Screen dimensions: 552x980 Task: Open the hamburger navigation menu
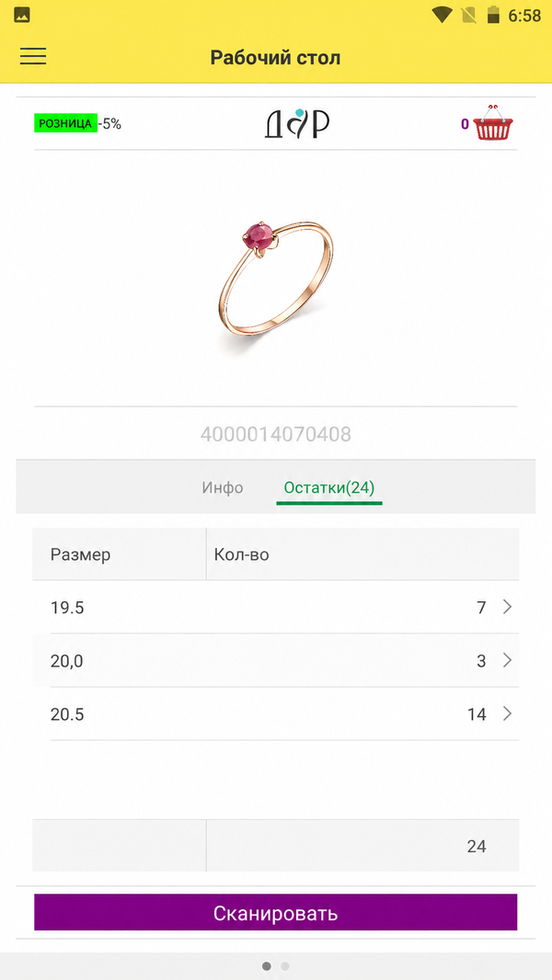pyautogui.click(x=33, y=57)
